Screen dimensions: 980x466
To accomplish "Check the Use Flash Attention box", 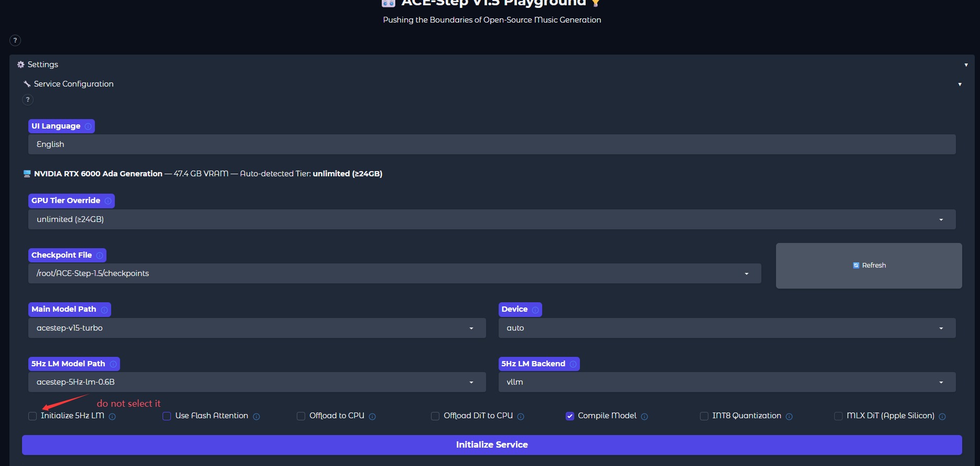I will pos(167,416).
